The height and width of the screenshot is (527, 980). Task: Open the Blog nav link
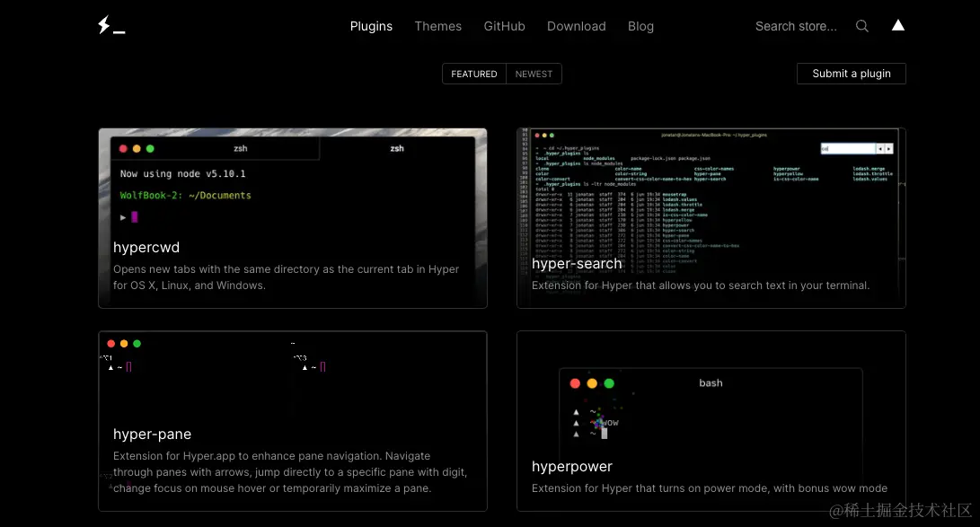point(640,26)
